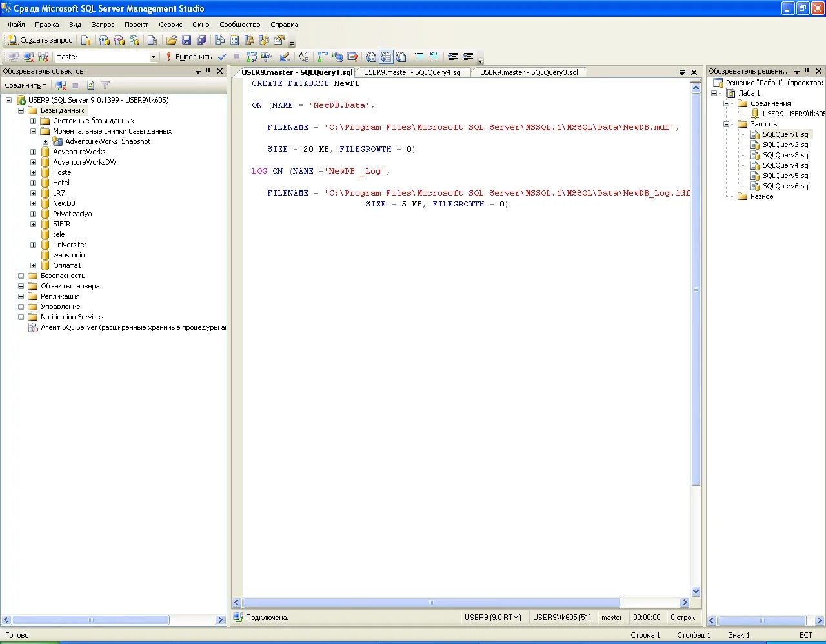This screenshot has height=644, width=826.
Task: Close the active query document tab
Action: [x=694, y=72]
